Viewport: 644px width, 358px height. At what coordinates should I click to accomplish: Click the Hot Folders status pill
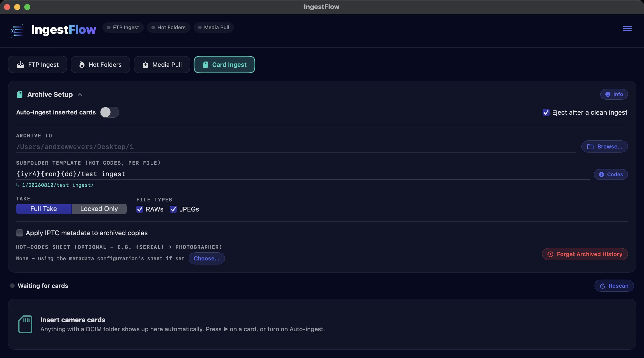point(169,27)
